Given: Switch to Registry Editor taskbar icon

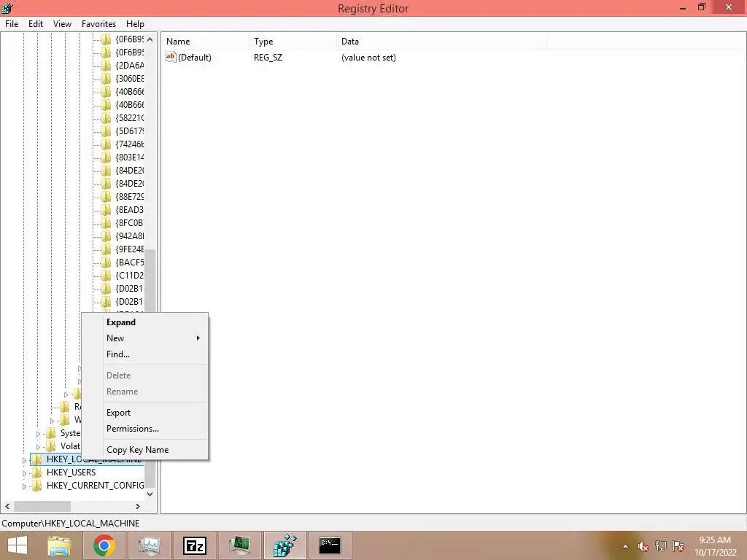Looking at the screenshot, I should [285, 545].
